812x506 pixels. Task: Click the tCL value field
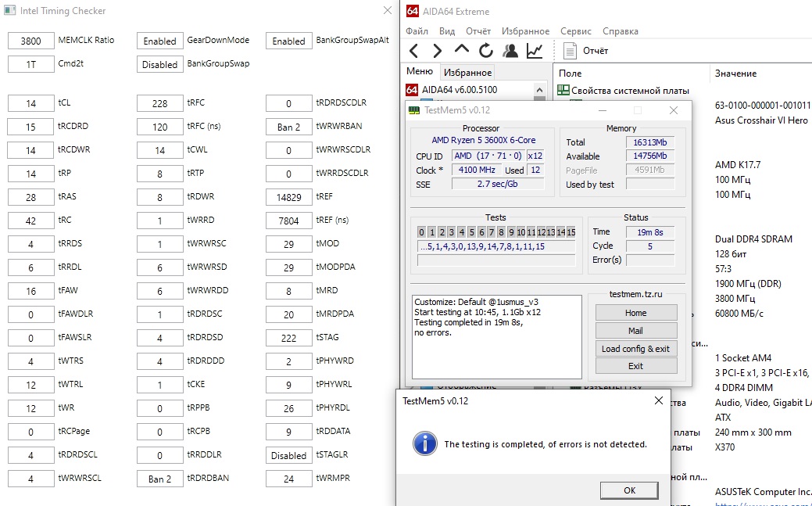[31, 103]
